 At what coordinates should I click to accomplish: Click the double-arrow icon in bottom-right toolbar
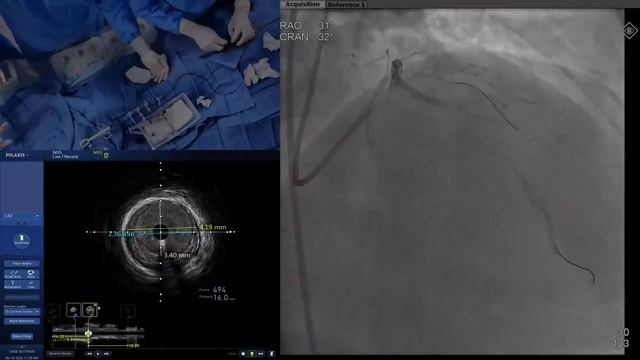point(261,354)
